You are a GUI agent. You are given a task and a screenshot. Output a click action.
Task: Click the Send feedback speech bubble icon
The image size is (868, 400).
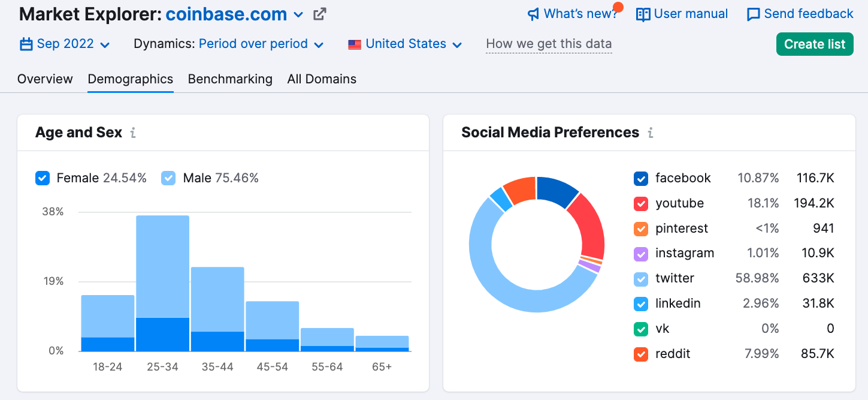pos(754,14)
